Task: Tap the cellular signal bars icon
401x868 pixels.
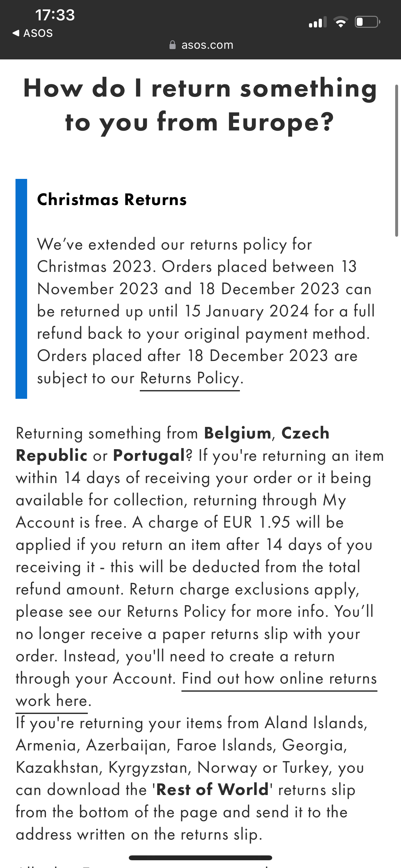Action: [318, 22]
